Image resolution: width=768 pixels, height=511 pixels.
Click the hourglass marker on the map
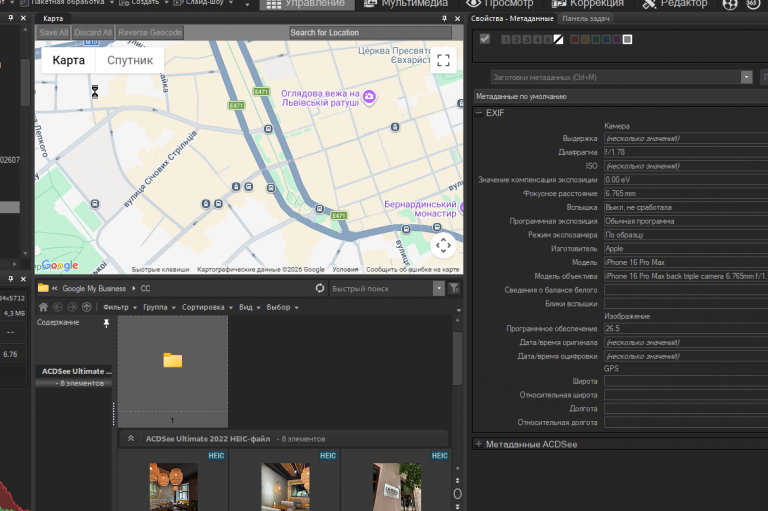click(x=95, y=91)
